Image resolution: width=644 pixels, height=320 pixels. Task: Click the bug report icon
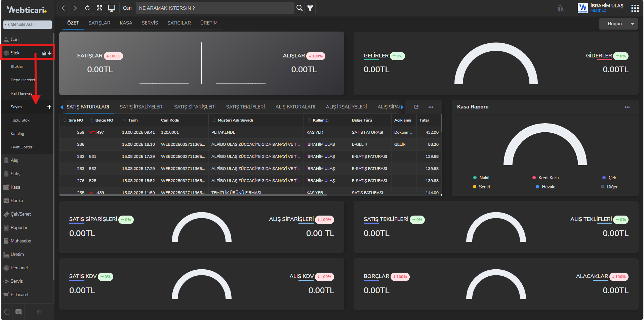coord(560,8)
